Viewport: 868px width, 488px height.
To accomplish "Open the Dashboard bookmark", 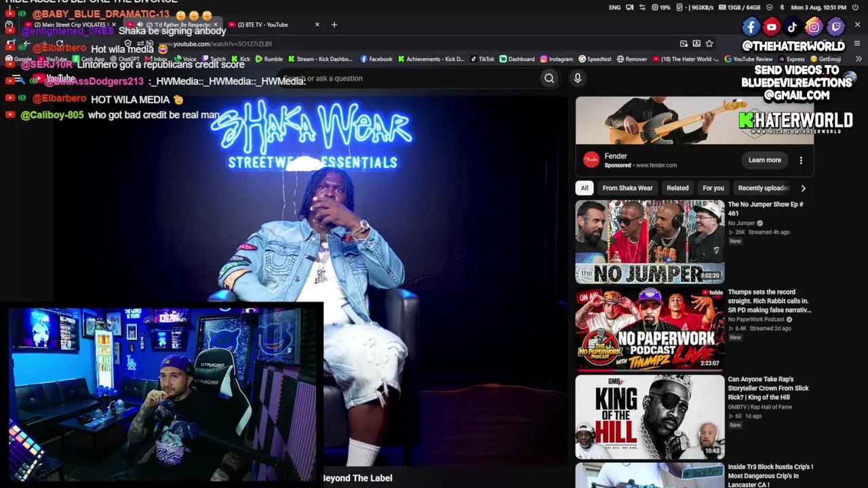I will (517, 59).
